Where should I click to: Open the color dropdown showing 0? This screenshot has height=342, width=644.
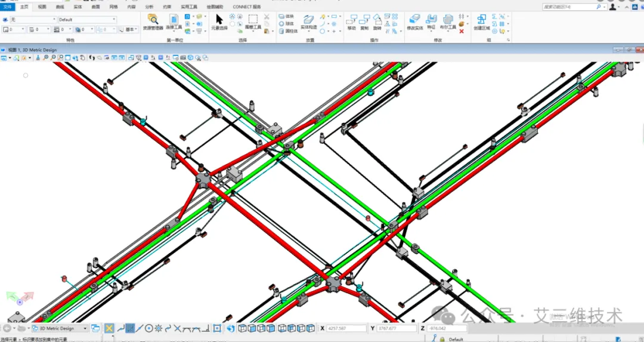[x=14, y=30]
